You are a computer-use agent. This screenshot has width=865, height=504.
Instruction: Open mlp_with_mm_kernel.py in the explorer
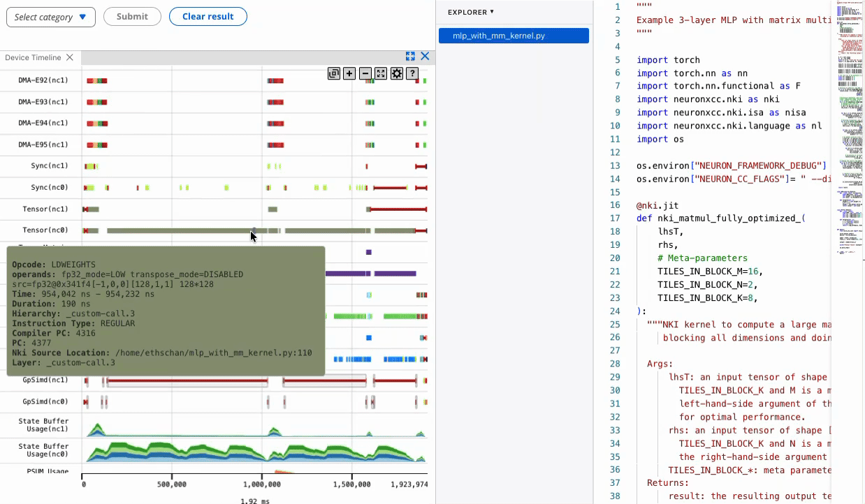tap(514, 36)
